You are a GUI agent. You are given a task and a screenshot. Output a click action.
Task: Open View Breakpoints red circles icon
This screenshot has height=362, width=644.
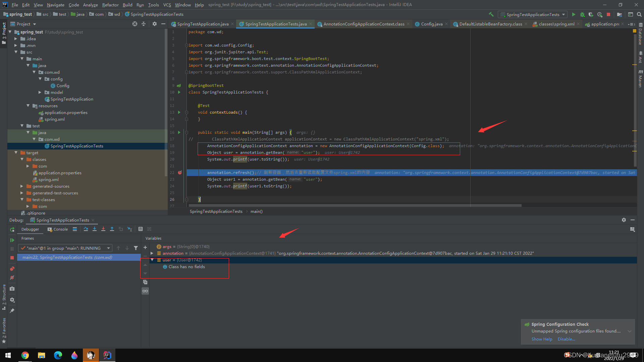[x=12, y=269]
